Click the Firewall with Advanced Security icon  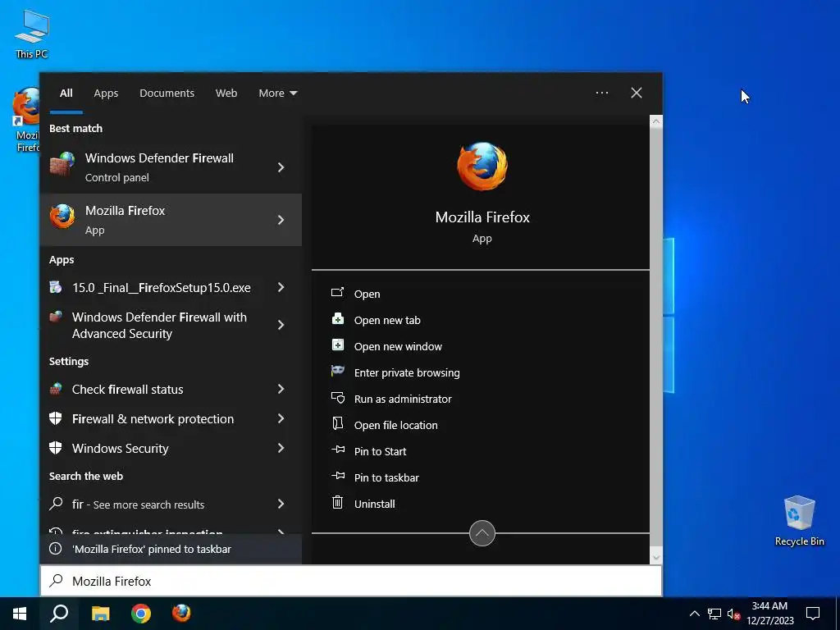coord(56,317)
